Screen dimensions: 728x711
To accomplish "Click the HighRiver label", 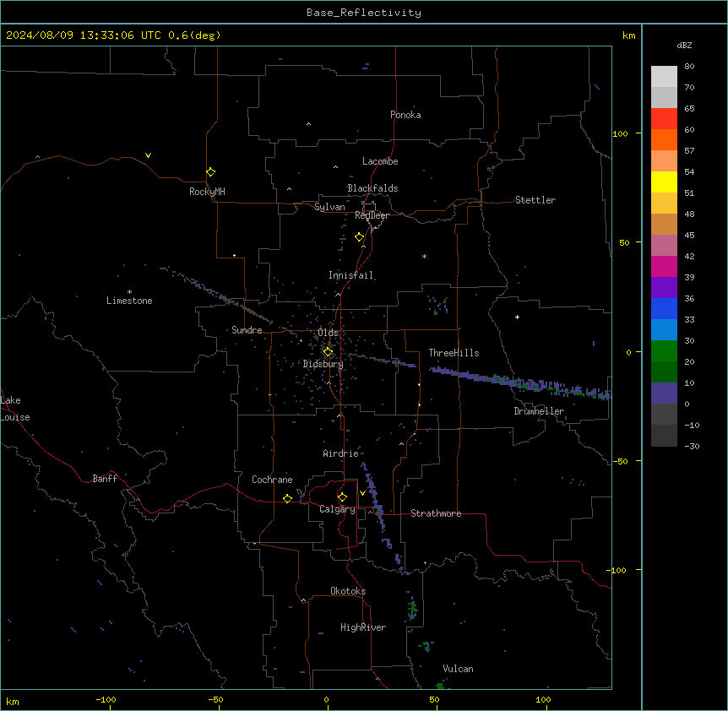I will pos(363,627).
